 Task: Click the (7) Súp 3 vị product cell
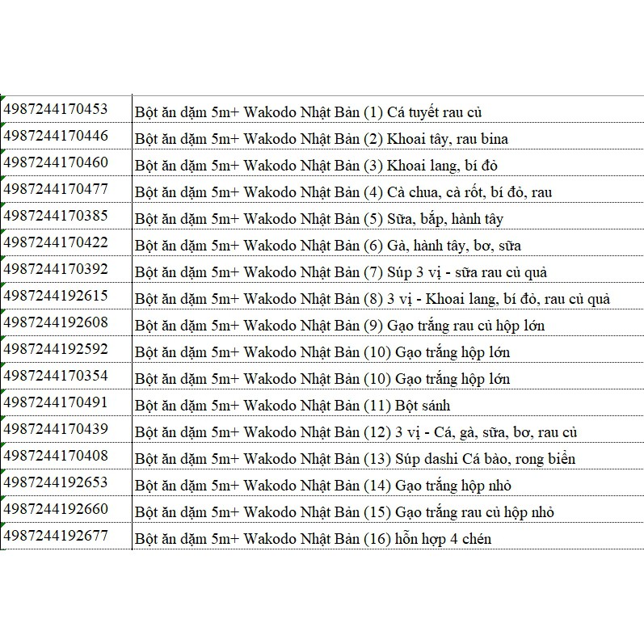click(x=388, y=269)
